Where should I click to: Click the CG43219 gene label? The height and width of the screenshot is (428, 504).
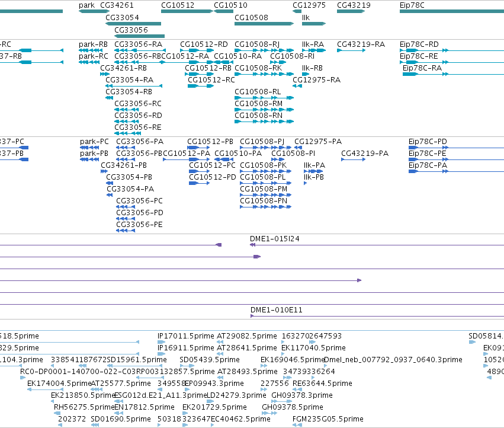tap(354, 5)
